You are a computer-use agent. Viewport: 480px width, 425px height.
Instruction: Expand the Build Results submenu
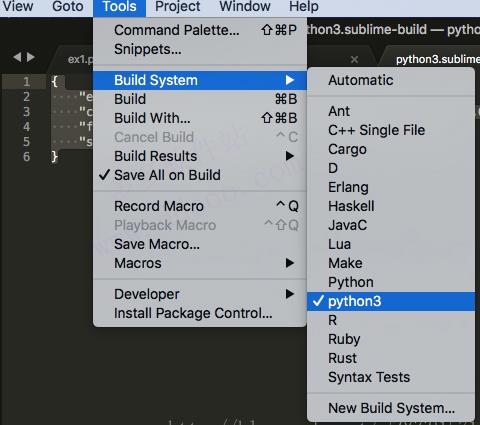(x=200, y=156)
